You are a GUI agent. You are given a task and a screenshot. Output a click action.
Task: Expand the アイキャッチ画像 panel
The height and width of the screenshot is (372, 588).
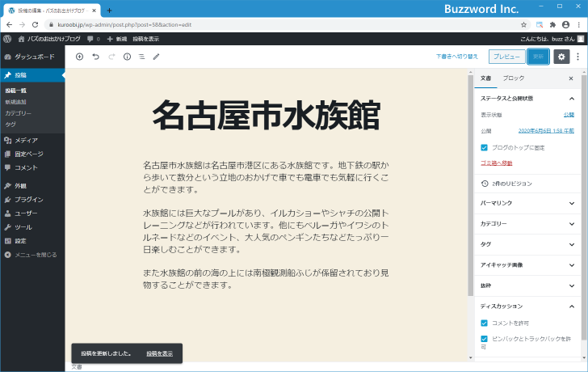527,265
